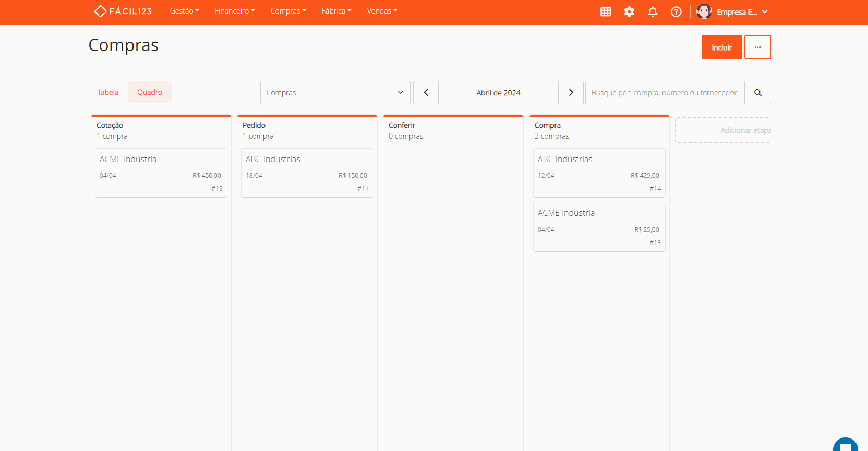This screenshot has height=451, width=868.
Task: Open settings gear icon
Action: (629, 12)
